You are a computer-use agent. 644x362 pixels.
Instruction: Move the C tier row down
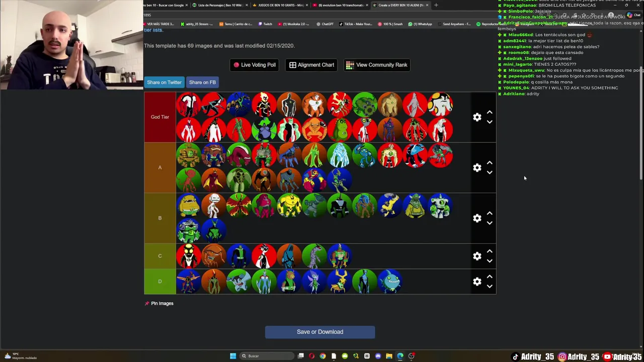490,261
